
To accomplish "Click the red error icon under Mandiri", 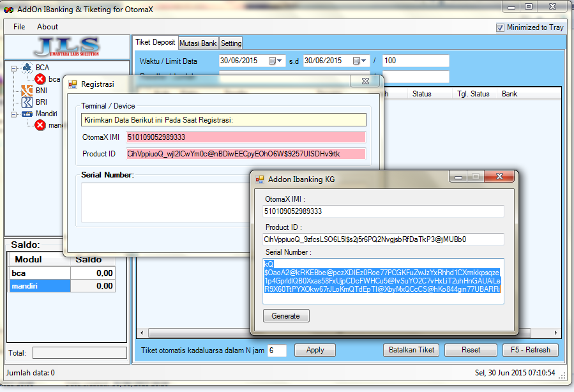I will [40, 125].
